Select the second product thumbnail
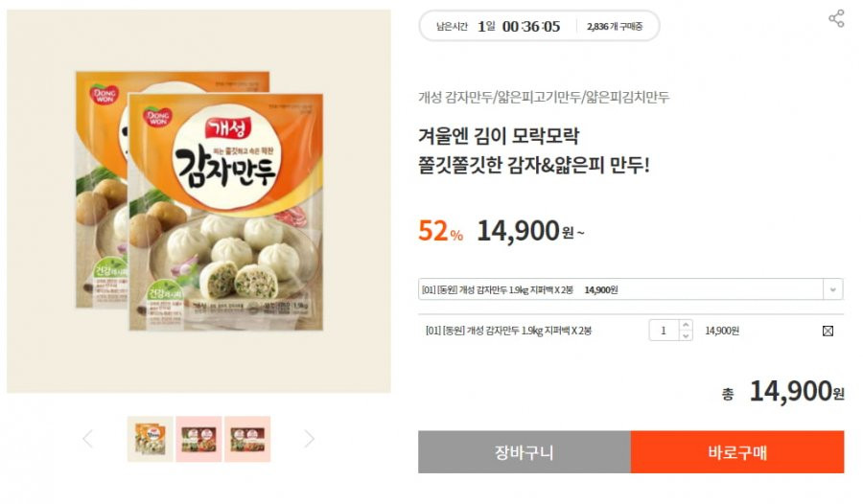The width and height of the screenshot is (863, 504). click(198, 439)
